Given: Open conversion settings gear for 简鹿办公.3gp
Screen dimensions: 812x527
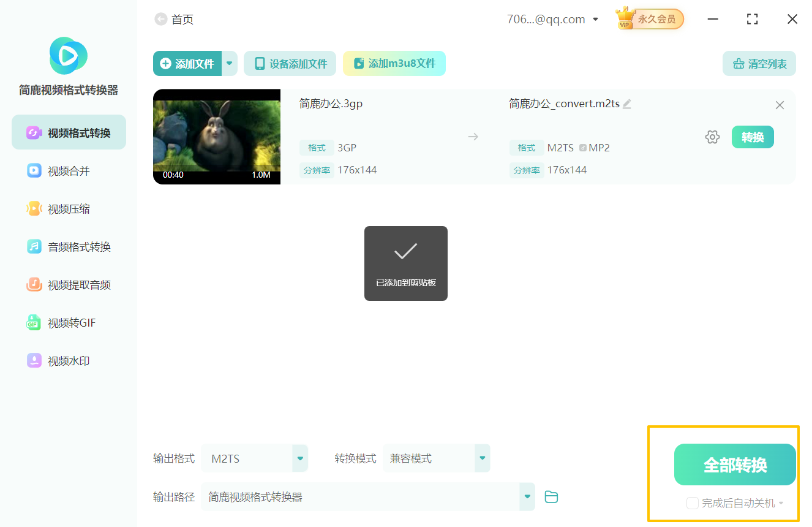Looking at the screenshot, I should pos(712,137).
